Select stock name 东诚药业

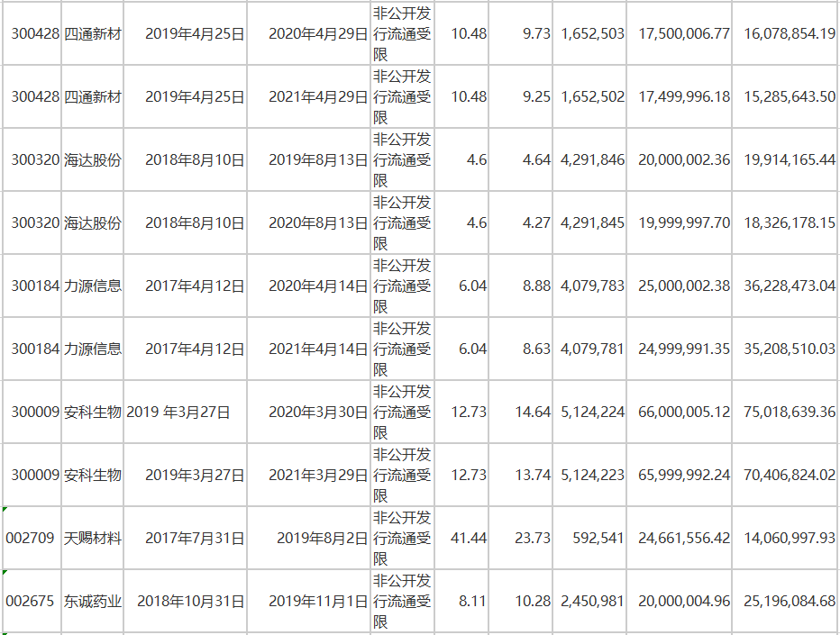(x=93, y=601)
